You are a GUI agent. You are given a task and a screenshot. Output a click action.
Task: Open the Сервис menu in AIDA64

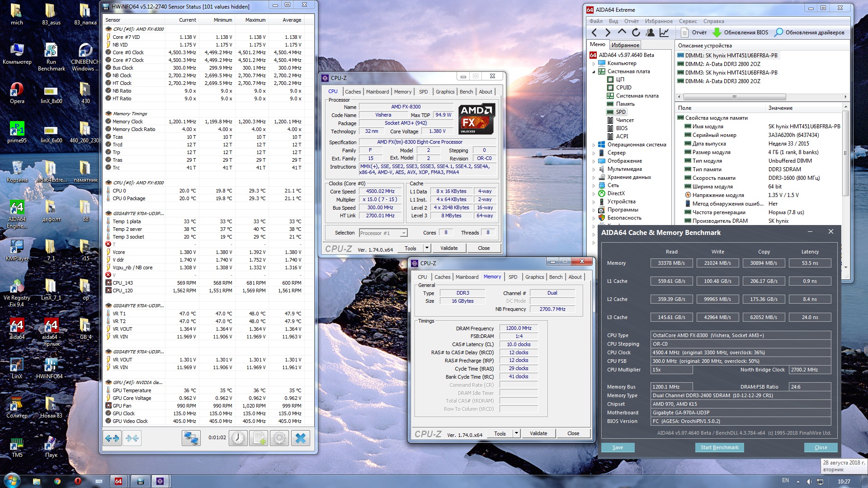click(x=687, y=21)
